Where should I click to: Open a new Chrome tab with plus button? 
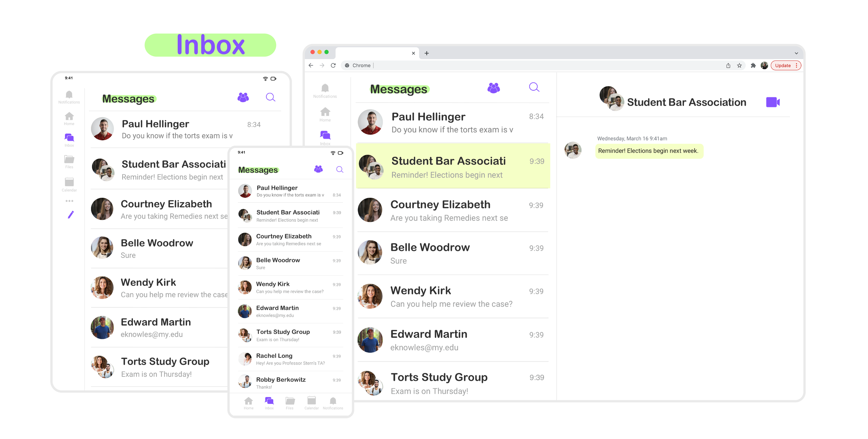(x=427, y=53)
